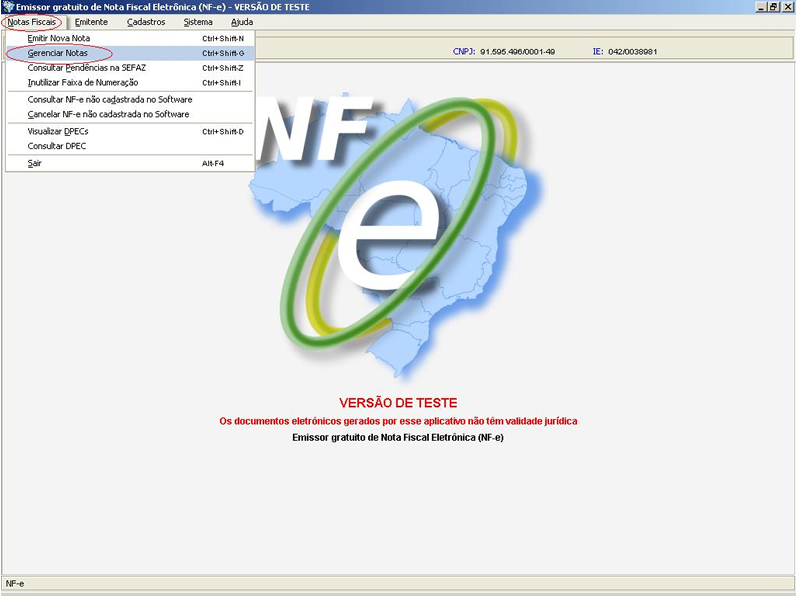Image resolution: width=800 pixels, height=600 pixels.
Task: Restore down the NF-e emissor window
Action: pyautogui.click(x=773, y=7)
